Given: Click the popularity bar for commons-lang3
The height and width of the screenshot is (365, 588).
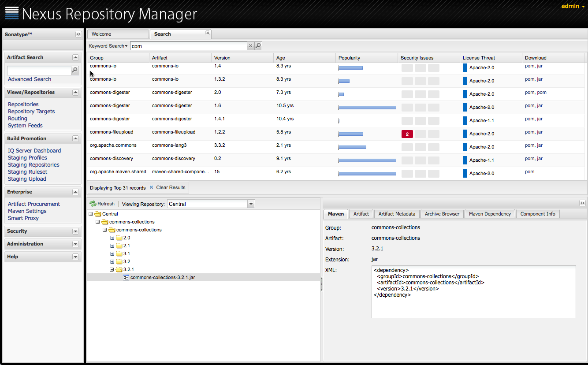Looking at the screenshot, I should click(352, 147).
